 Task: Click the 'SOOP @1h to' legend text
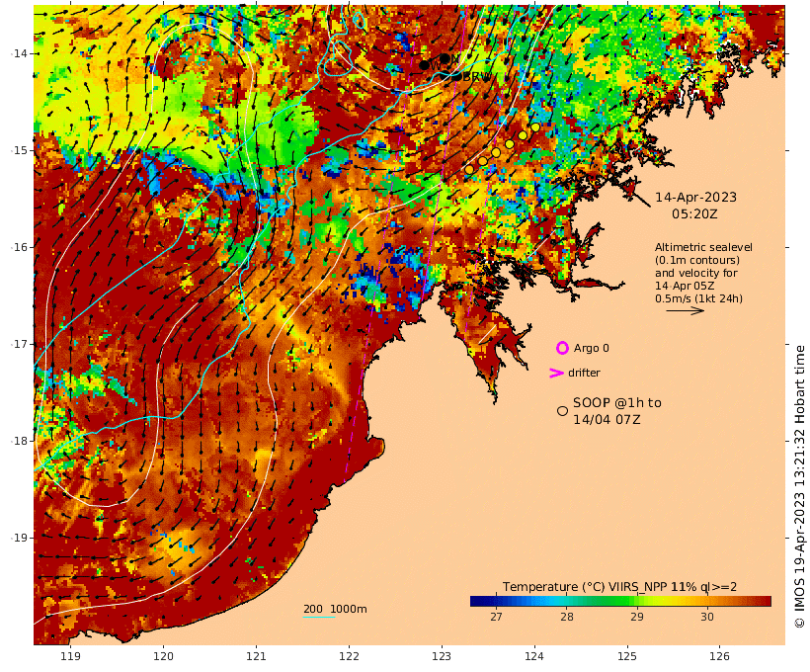coord(617,402)
